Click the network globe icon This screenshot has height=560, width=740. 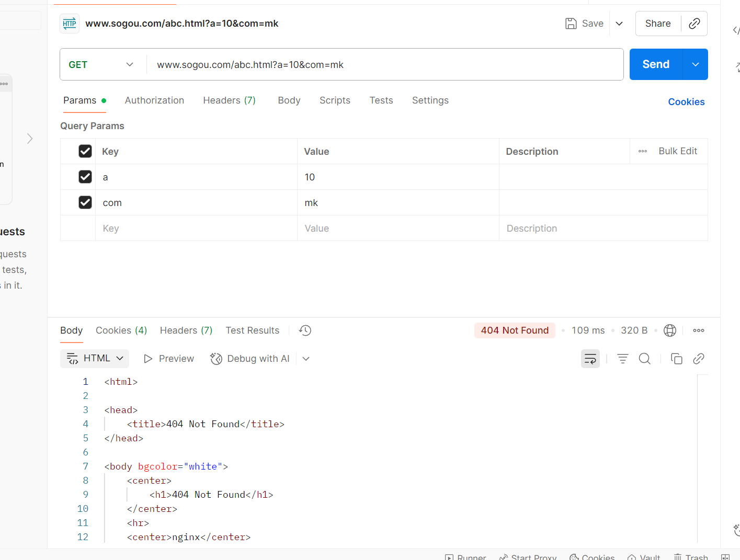[x=670, y=330]
